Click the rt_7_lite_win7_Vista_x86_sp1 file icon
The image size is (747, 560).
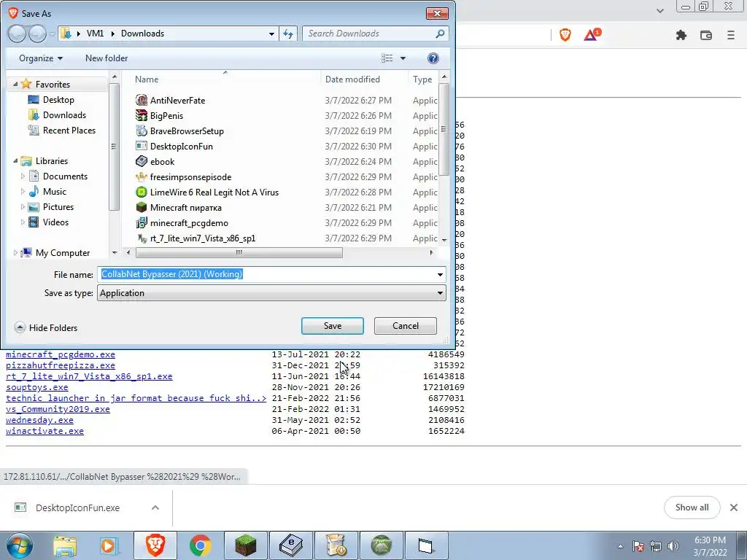[x=142, y=238]
